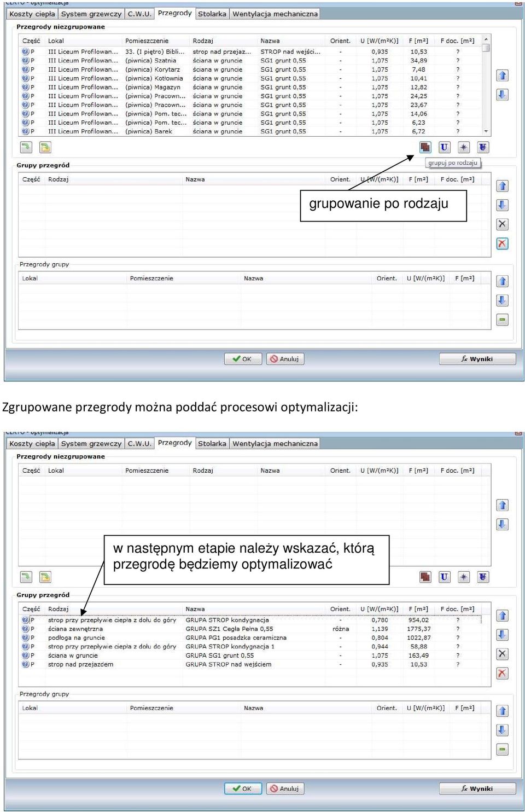Click the green curved arrow icon in lower screenshot
This screenshot has width=525, height=812.
point(26,577)
